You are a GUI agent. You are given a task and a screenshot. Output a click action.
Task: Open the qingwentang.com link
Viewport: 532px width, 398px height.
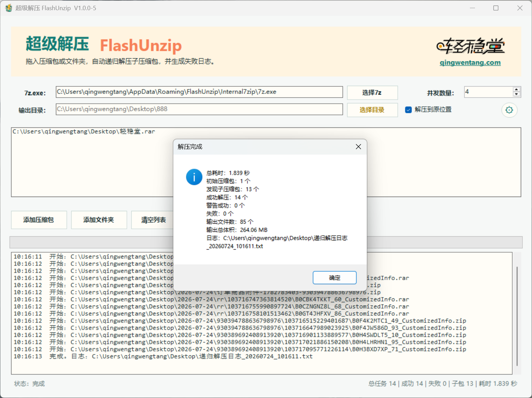(470, 62)
